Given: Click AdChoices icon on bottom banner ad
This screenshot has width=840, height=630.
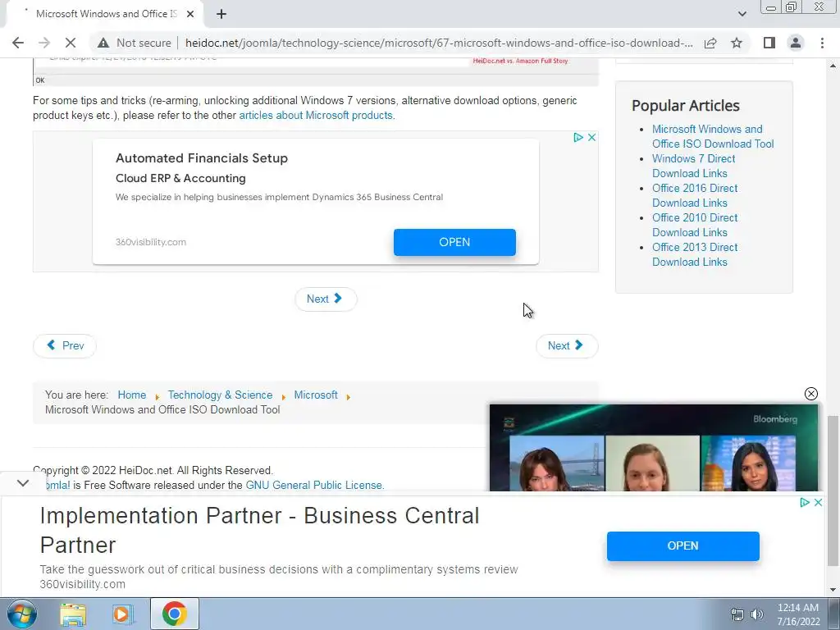Looking at the screenshot, I should (x=804, y=503).
